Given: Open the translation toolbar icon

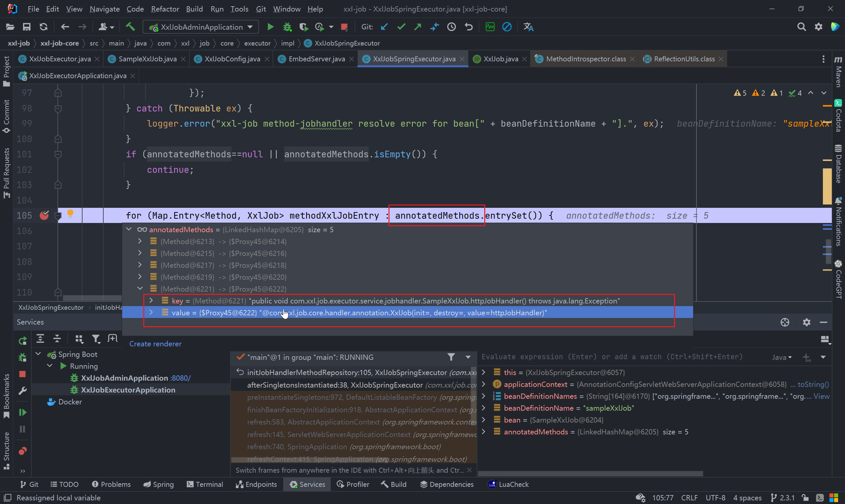Looking at the screenshot, I should point(528,27).
